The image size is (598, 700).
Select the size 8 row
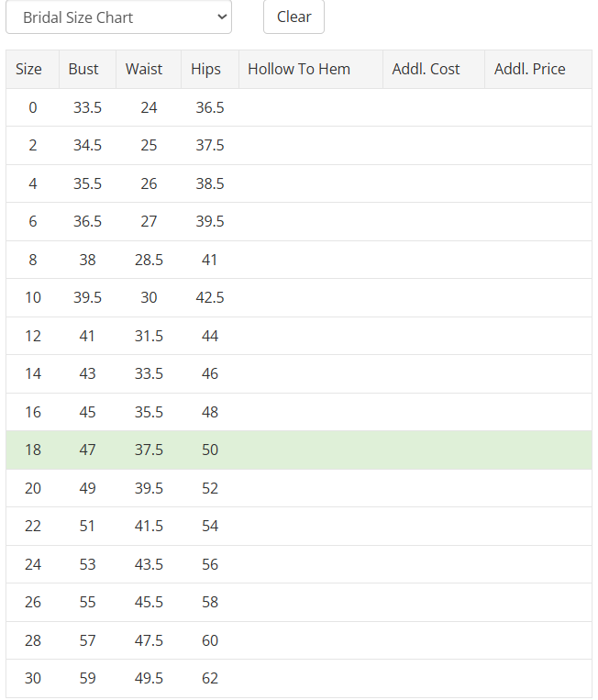click(33, 260)
